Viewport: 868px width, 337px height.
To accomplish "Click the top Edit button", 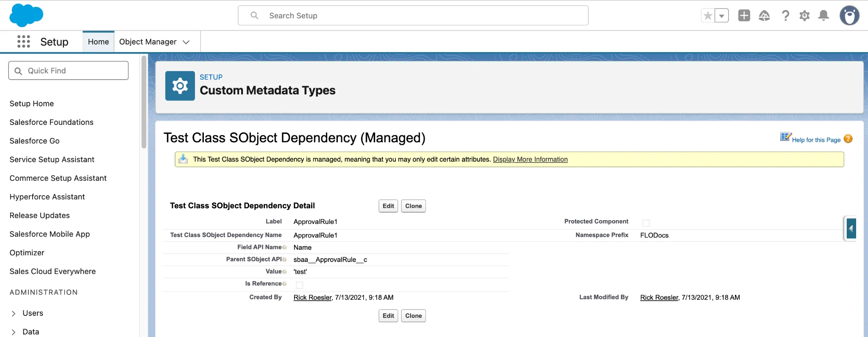I will tap(388, 206).
